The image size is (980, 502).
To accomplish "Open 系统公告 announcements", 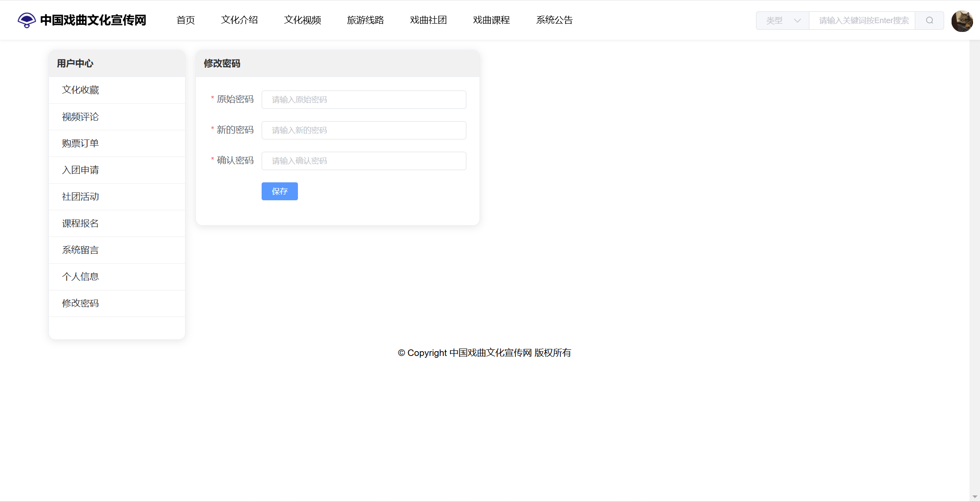I will pos(554,20).
